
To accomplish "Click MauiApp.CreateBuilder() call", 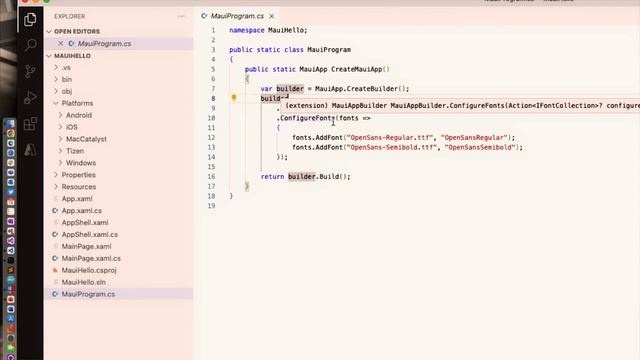I will [x=362, y=89].
